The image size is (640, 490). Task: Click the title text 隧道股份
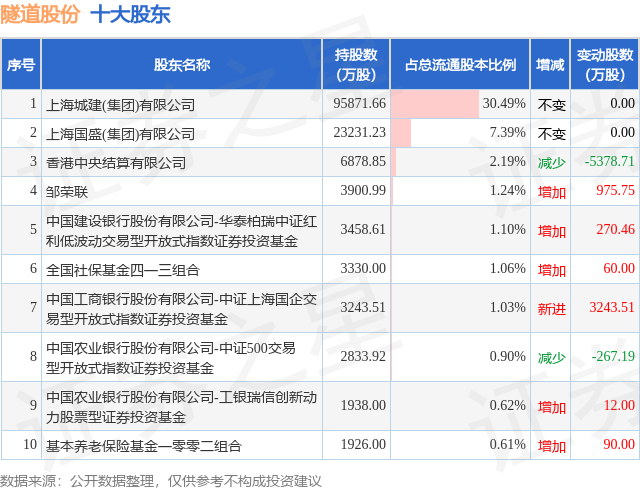(40, 14)
